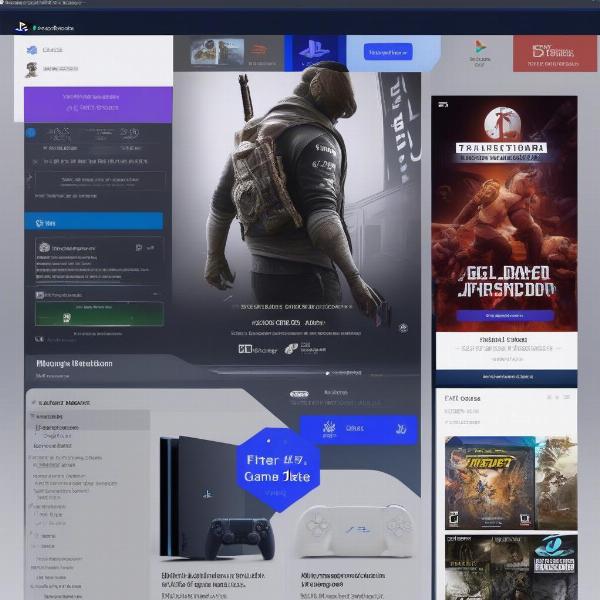Viewport: 600px width, 600px height.
Task: Click the boxed logo icon below the hero text
Action: [x=245, y=349]
